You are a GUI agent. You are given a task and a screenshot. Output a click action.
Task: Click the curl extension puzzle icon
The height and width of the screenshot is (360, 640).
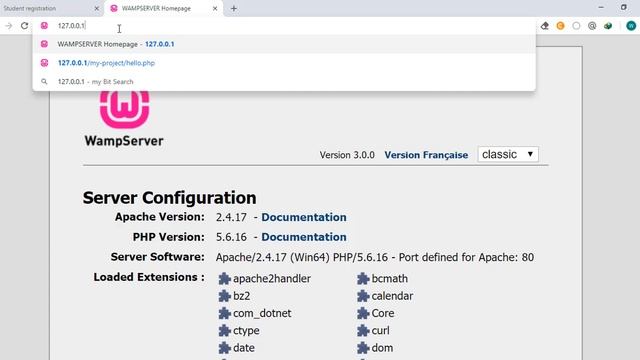tap(363, 331)
